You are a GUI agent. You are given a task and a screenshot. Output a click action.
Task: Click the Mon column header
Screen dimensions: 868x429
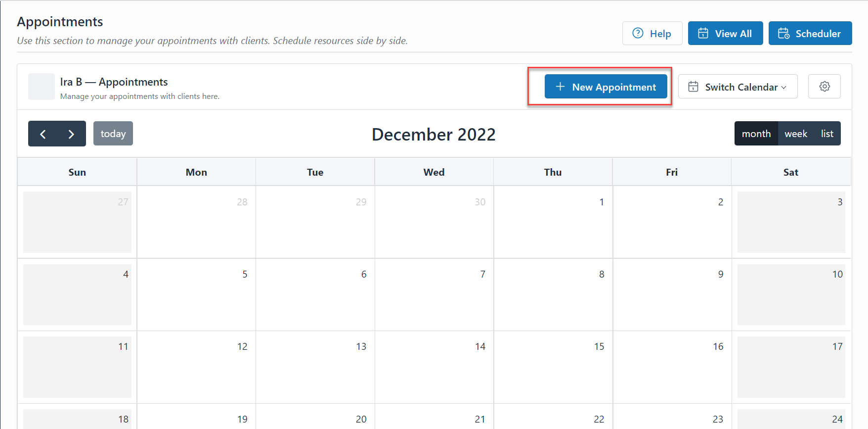[x=196, y=172]
